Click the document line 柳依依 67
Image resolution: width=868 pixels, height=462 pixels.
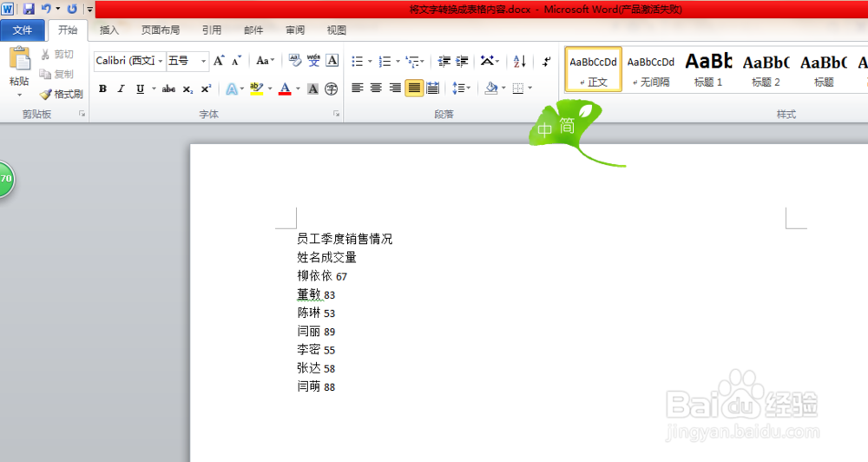click(x=322, y=276)
